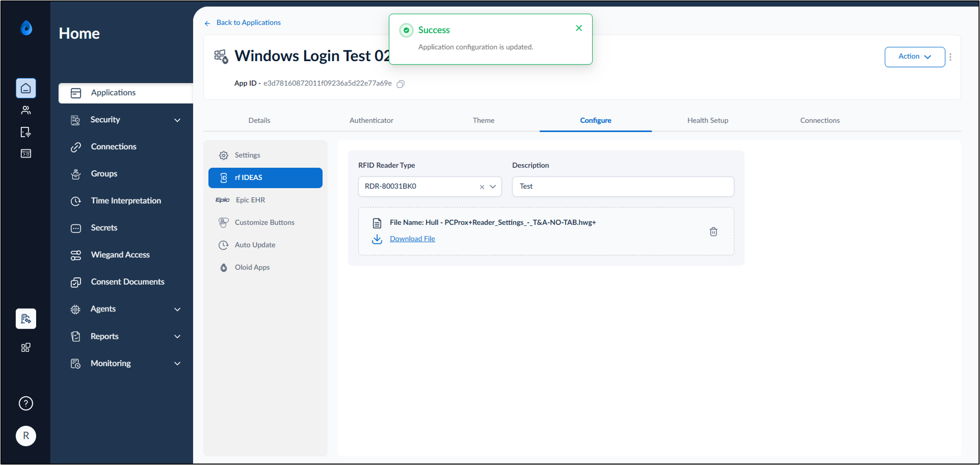
Task: Open the users icon in the rail
Action: 26,111
